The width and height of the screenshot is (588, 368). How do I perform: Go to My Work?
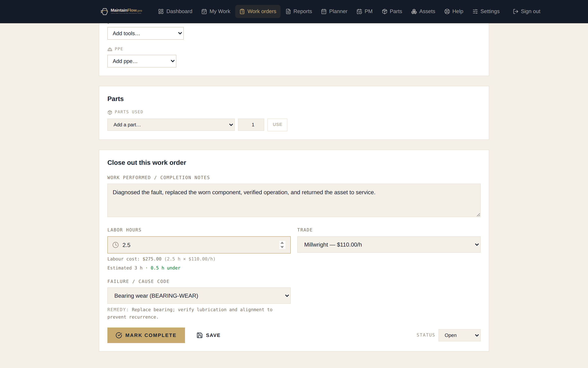point(216,11)
